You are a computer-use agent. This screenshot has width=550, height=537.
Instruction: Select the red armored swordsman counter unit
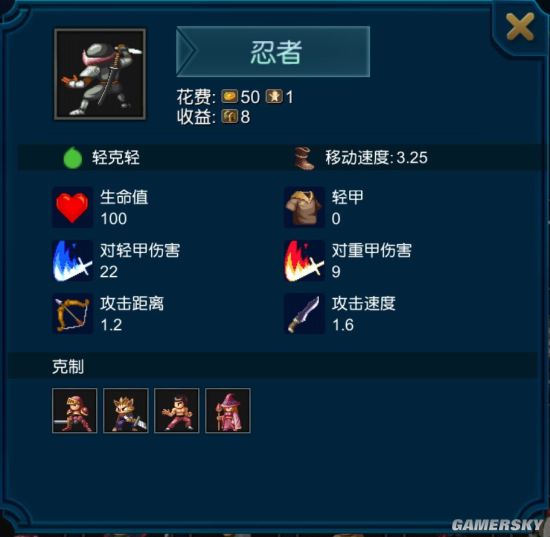(x=74, y=410)
